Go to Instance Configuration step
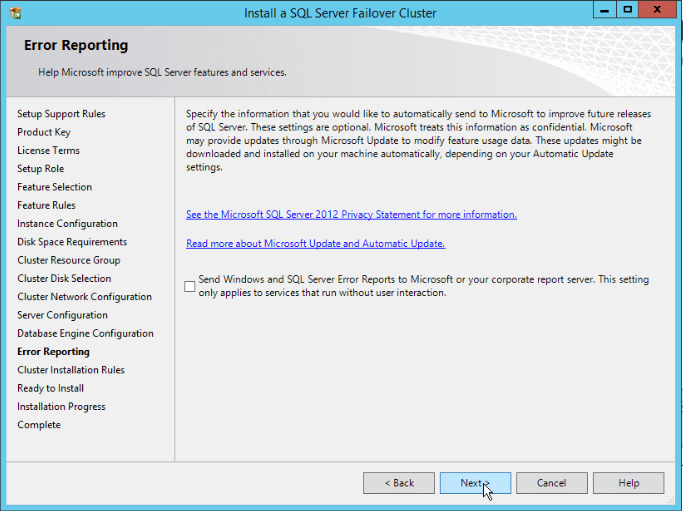This screenshot has width=683, height=511. tap(67, 224)
